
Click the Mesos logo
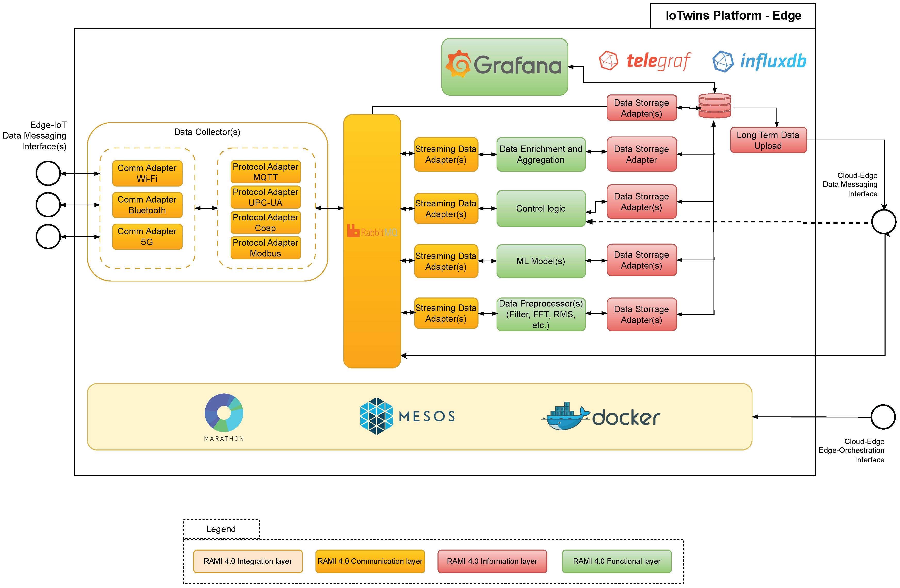[x=407, y=416]
